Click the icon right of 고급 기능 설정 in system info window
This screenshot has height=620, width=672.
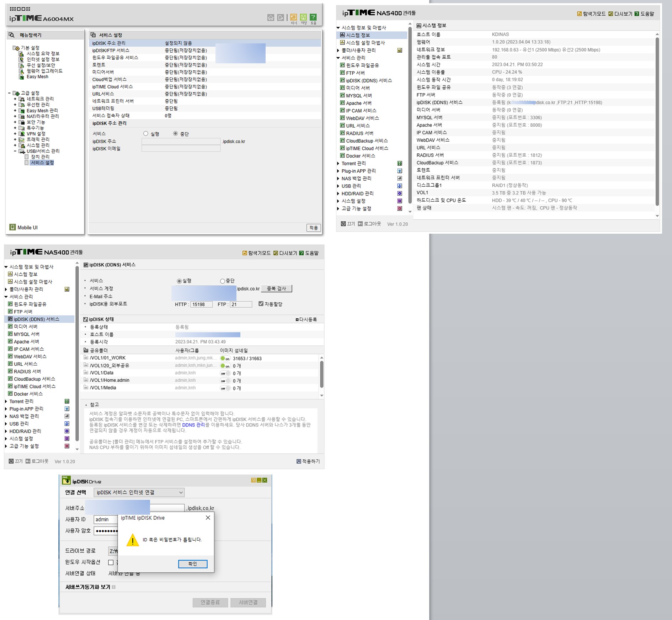[x=400, y=209]
